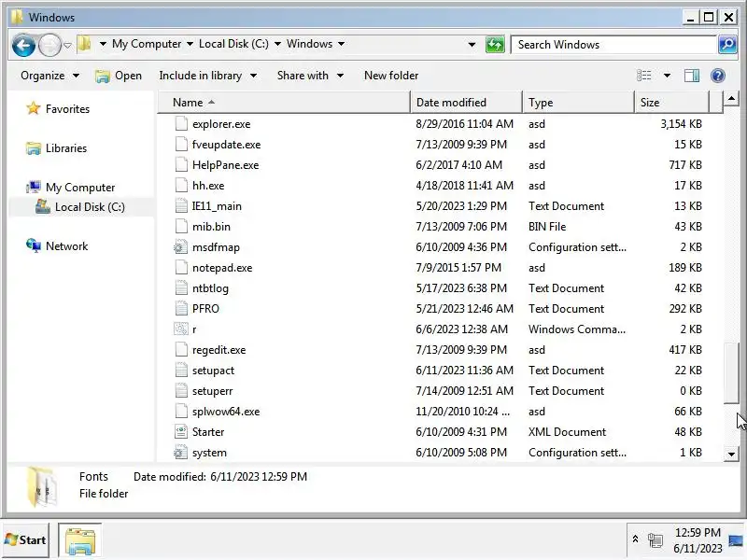747x560 pixels.
Task: Select the regedit.exe file icon
Action: click(181, 349)
